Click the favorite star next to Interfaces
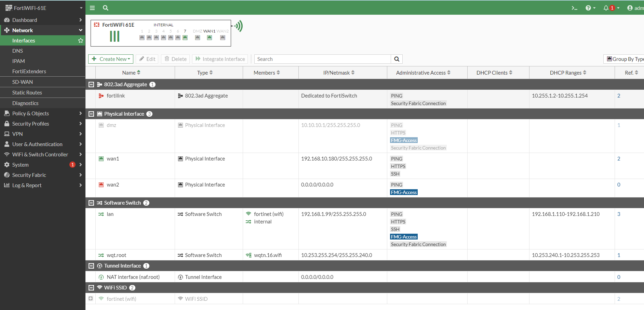This screenshot has width=644, height=310. (x=81, y=40)
